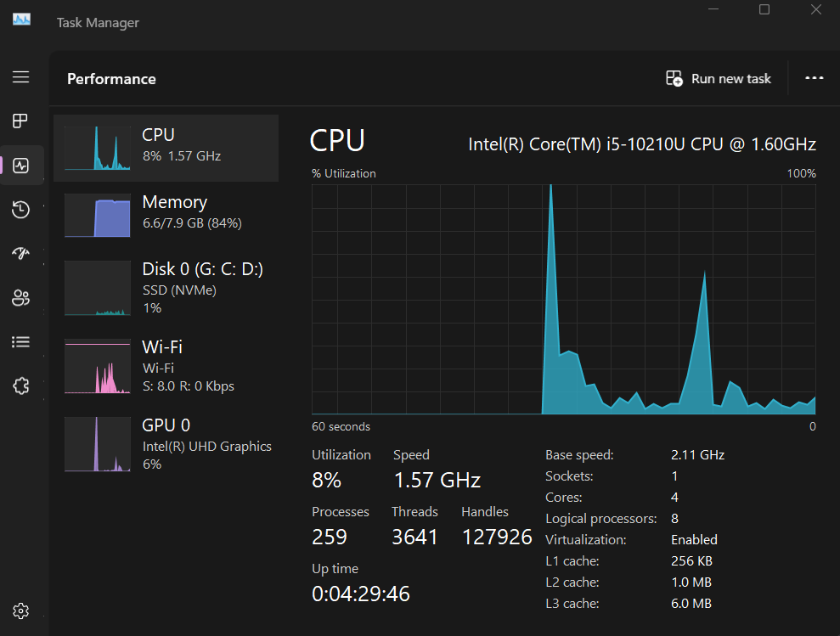Click the 60 seconds graph label
This screenshot has height=636, width=840.
click(341, 426)
